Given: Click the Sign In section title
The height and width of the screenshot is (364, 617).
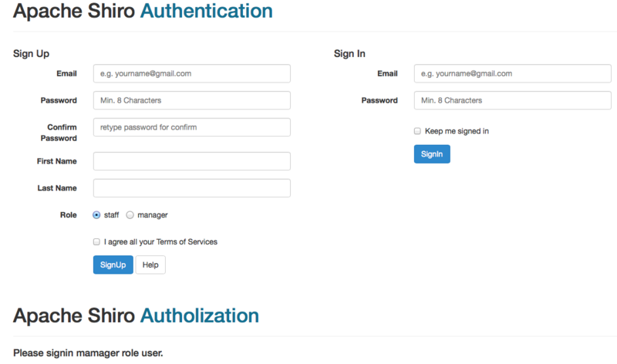Looking at the screenshot, I should pyautogui.click(x=349, y=53).
